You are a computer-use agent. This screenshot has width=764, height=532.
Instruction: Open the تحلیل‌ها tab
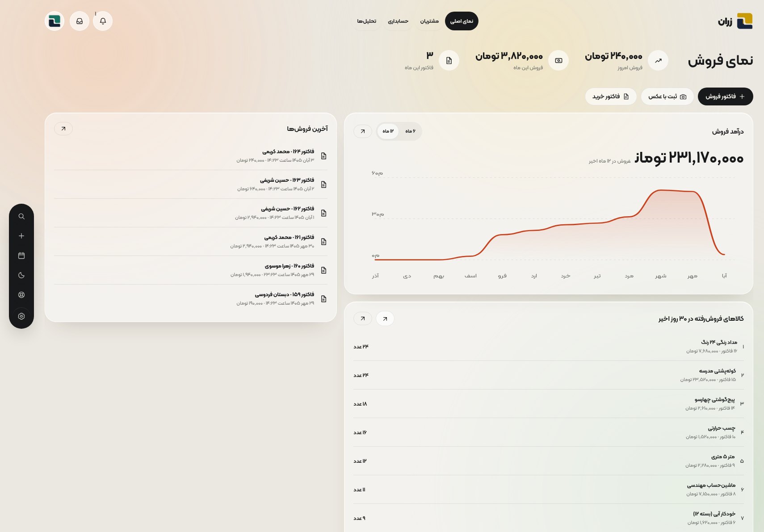click(366, 21)
